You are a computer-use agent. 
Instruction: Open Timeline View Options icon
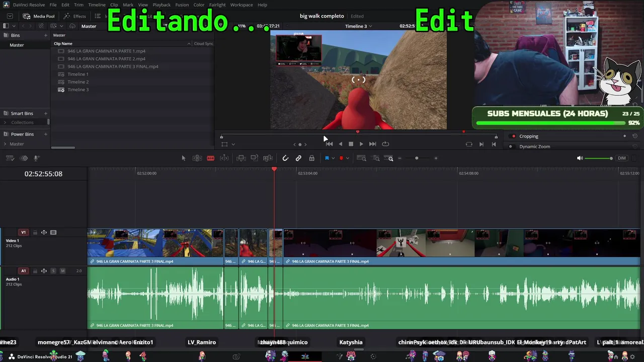point(10,158)
